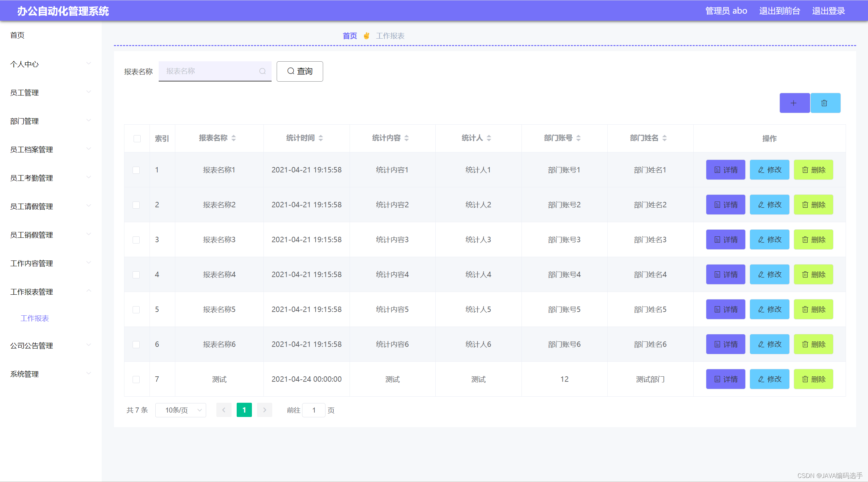This screenshot has width=868, height=482.
Task: Focus the 报表名称 search input
Action: pos(215,71)
